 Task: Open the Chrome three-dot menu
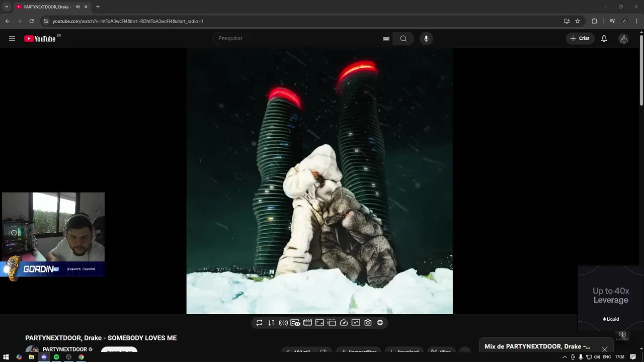[x=636, y=21]
